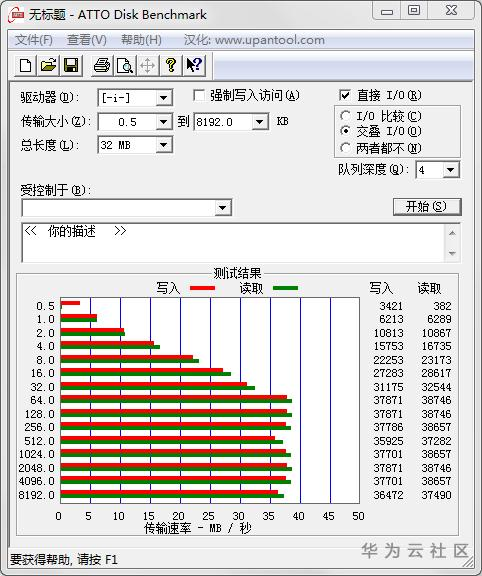Image resolution: width=482 pixels, height=576 pixels.
Task: Print results with the printer icon
Action: [x=102, y=65]
